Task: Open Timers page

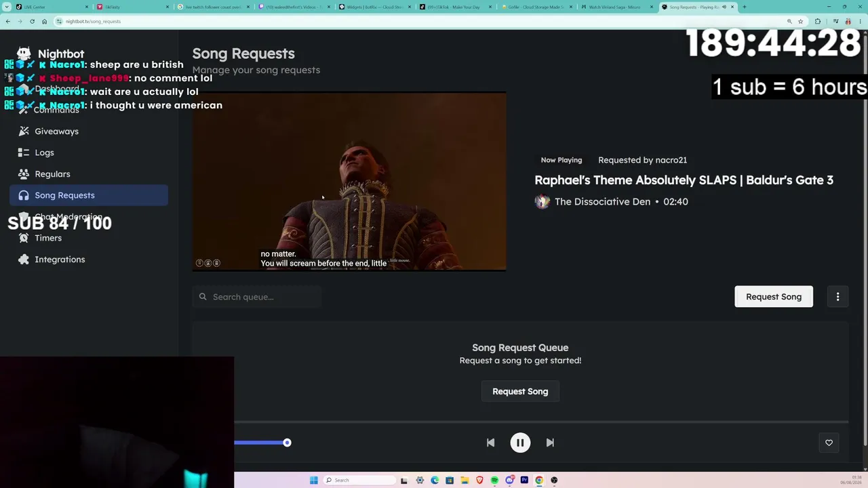Action: 88,238
